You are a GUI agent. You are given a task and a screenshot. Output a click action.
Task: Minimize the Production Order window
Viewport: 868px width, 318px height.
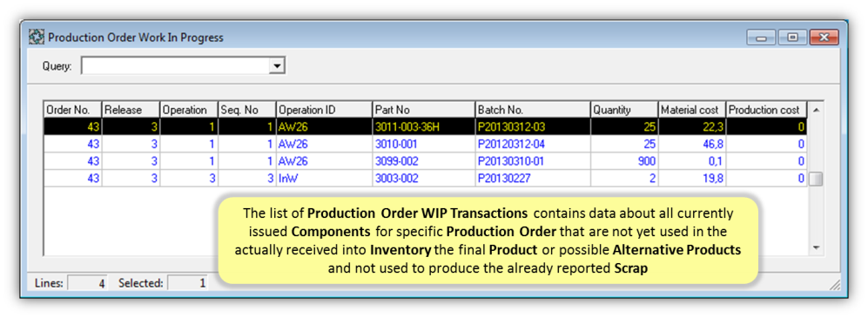pos(762,37)
